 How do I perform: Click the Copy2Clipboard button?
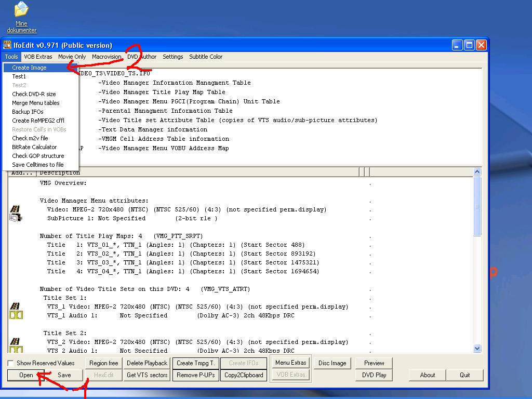[x=244, y=375]
